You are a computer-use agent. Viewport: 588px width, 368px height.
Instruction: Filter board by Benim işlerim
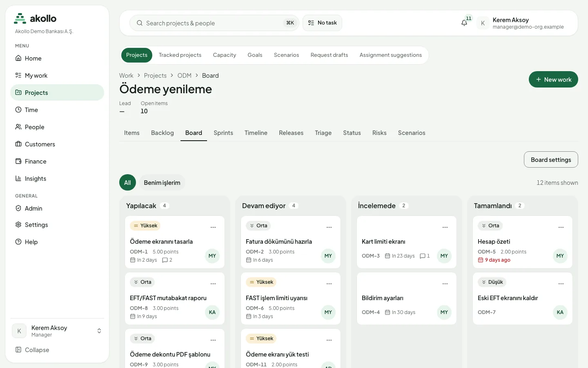pyautogui.click(x=162, y=183)
